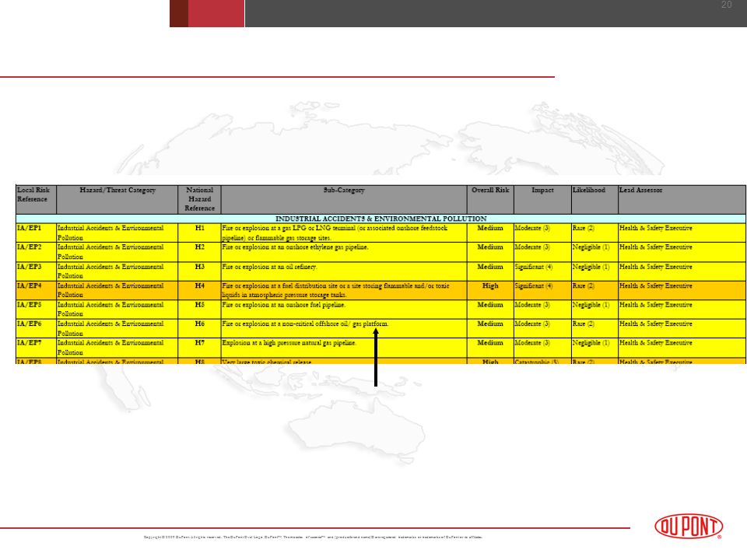Select the copyright footer text
747x560 pixels.
(x=313, y=537)
